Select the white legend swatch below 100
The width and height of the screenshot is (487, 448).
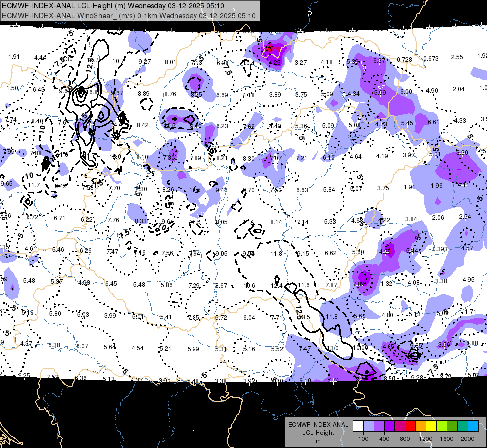click(358, 426)
